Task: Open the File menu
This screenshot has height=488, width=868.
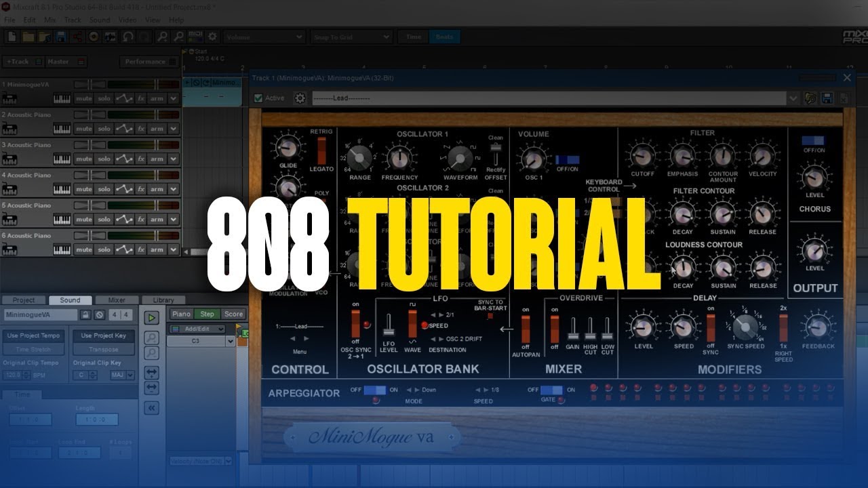Action: pos(10,20)
